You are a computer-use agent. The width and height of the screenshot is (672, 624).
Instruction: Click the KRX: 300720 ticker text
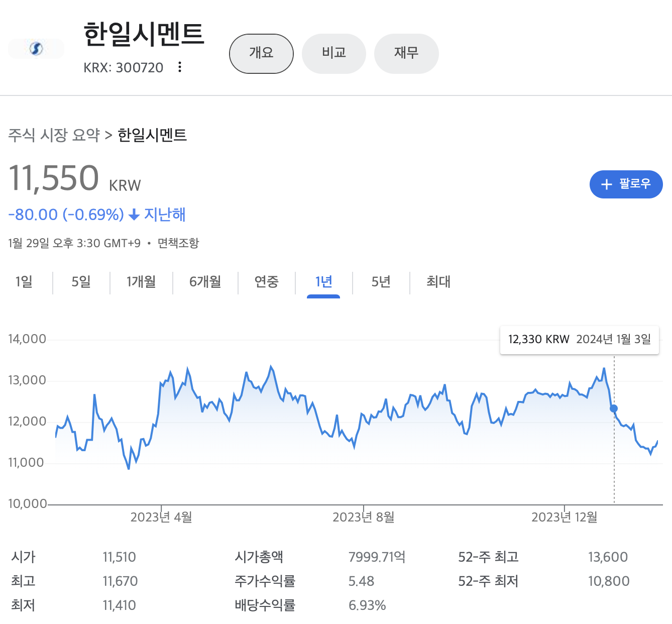point(124,68)
